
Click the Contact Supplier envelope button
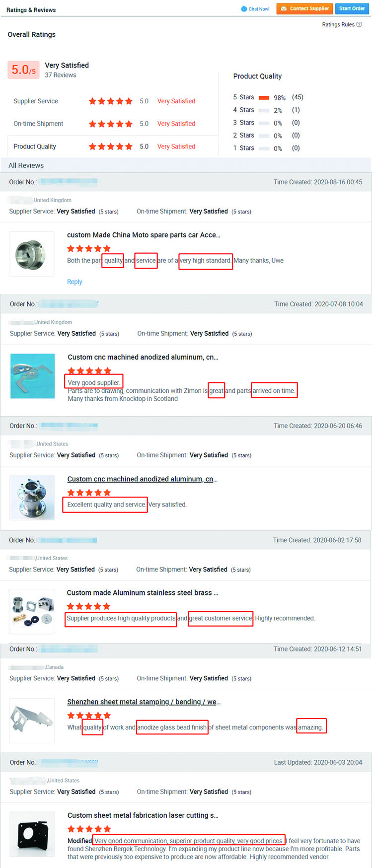point(304,8)
